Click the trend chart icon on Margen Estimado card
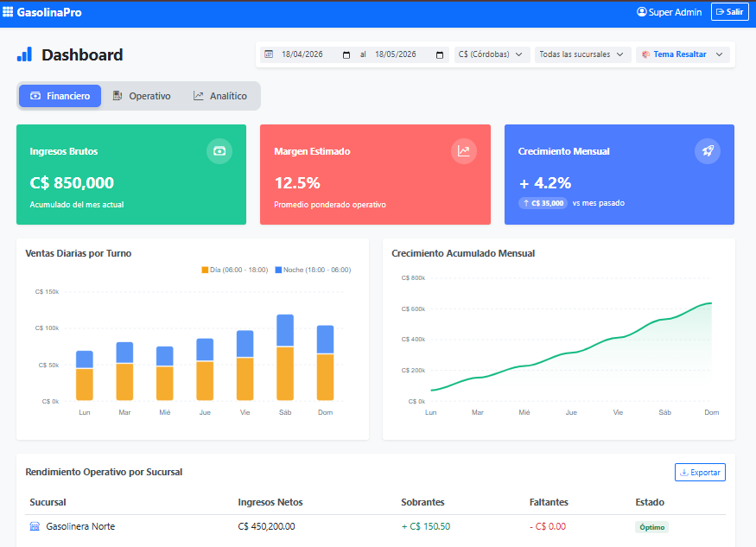This screenshot has width=756, height=547. click(x=463, y=151)
